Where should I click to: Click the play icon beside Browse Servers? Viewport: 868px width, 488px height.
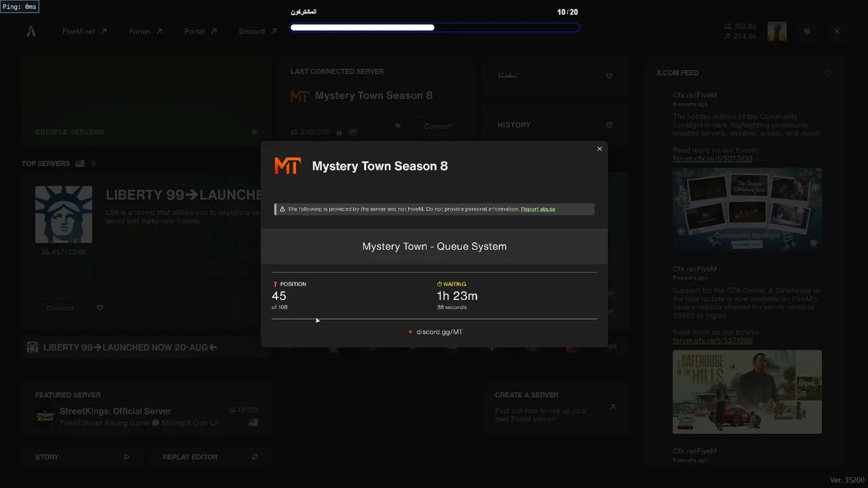click(255, 132)
